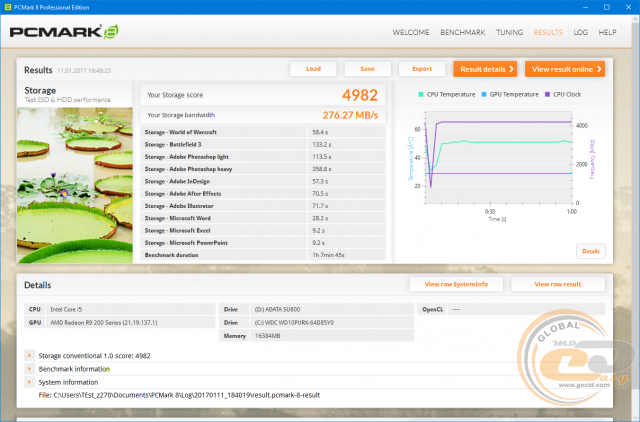
Task: Open the TUNING tab
Action: (509, 32)
